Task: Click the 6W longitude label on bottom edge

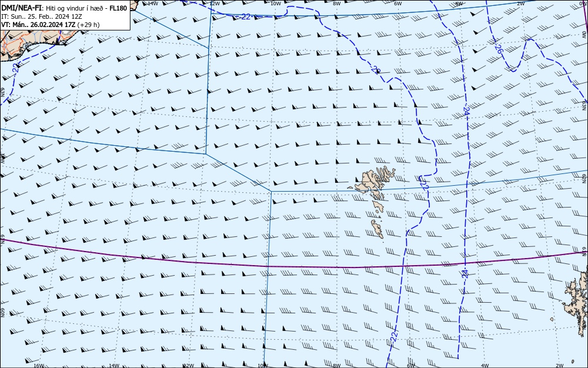Action: click(411, 366)
